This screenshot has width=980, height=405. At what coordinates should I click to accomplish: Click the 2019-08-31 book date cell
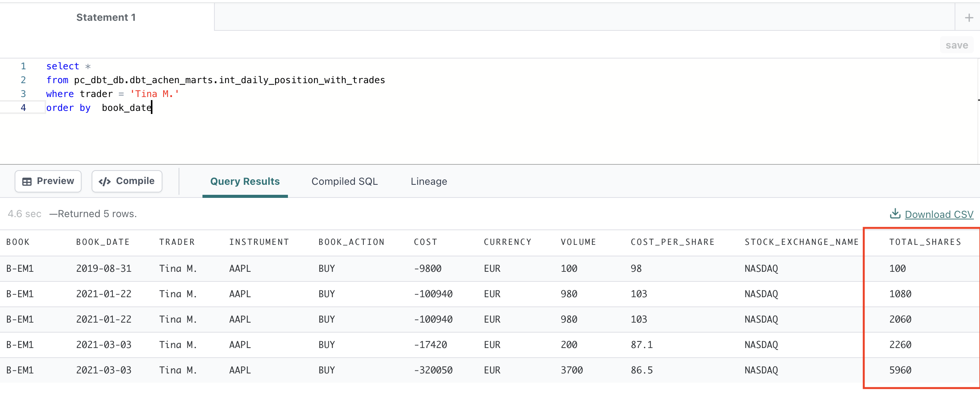point(104,268)
